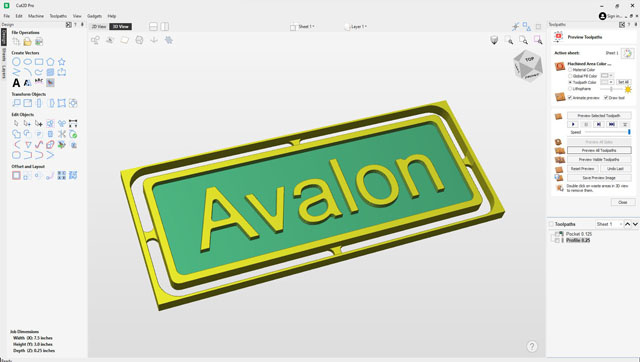
Task: Click the Trim vectors scissors tool
Action: pos(62,134)
